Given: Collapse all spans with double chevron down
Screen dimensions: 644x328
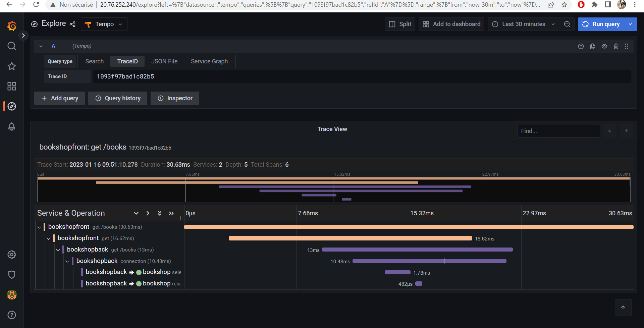Looking at the screenshot, I should [160, 213].
